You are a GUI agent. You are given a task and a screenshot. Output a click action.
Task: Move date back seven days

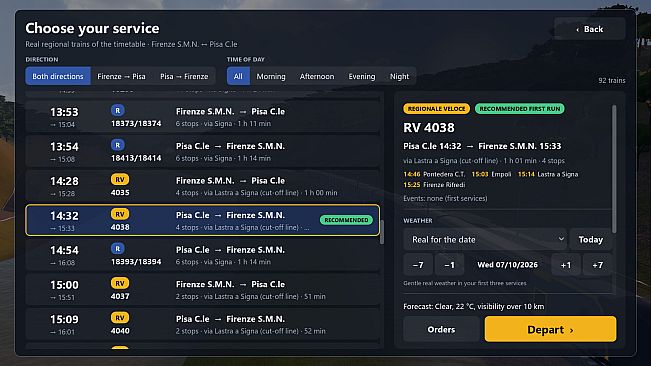tap(418, 265)
